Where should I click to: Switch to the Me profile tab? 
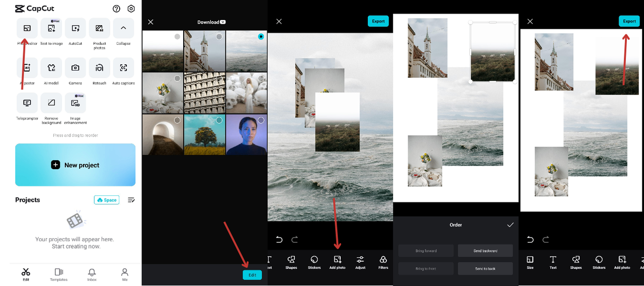pyautogui.click(x=125, y=274)
